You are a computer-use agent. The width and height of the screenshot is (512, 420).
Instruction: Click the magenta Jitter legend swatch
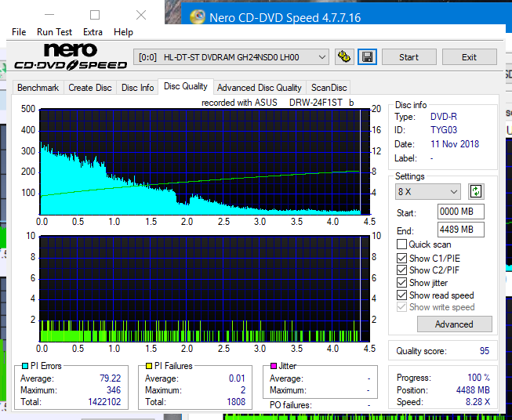(274, 366)
